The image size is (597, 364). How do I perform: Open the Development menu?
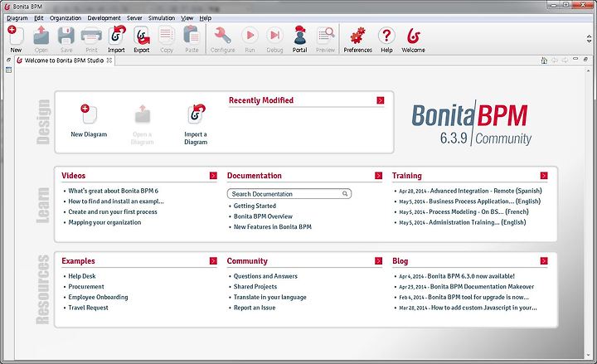104,18
